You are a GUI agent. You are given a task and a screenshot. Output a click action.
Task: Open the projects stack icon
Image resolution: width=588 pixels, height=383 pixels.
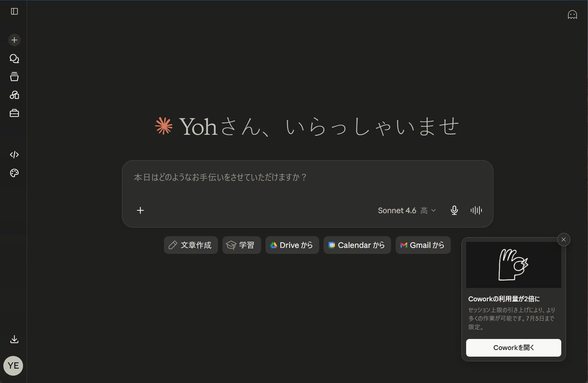tap(14, 77)
